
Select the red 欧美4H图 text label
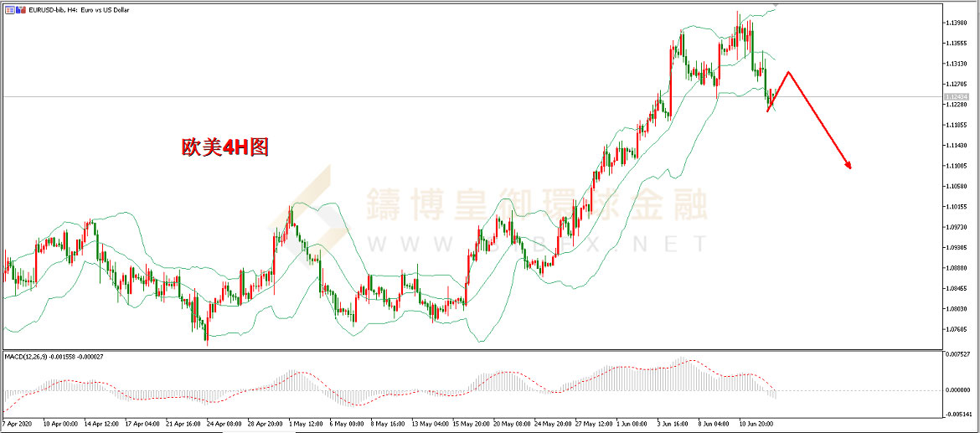click(x=225, y=147)
